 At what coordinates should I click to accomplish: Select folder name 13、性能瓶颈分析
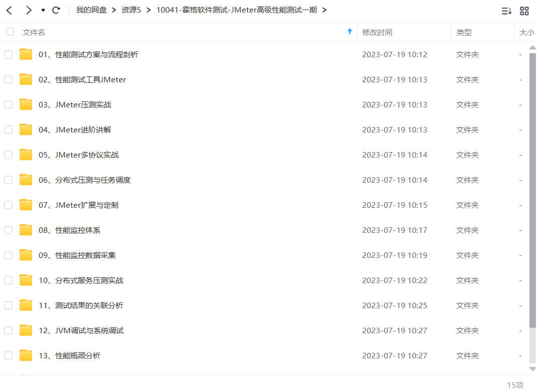tap(69, 356)
